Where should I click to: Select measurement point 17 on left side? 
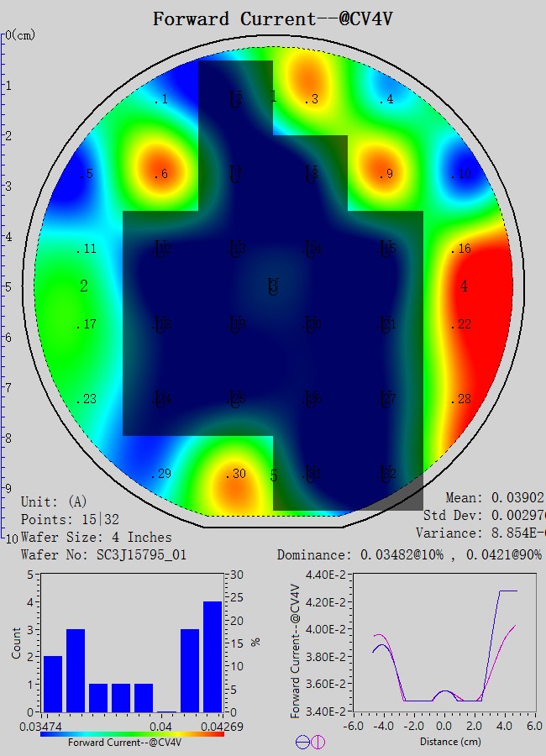pyautogui.click(x=86, y=325)
